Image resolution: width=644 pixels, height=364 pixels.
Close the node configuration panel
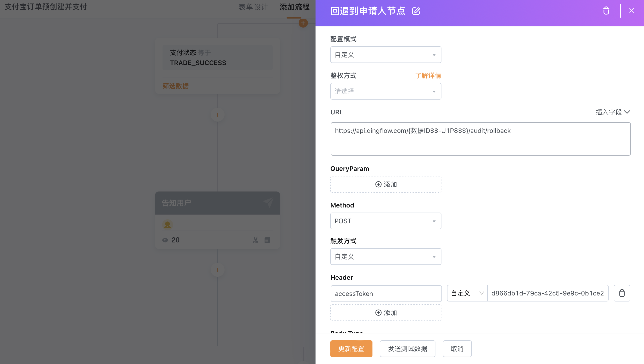tap(631, 10)
